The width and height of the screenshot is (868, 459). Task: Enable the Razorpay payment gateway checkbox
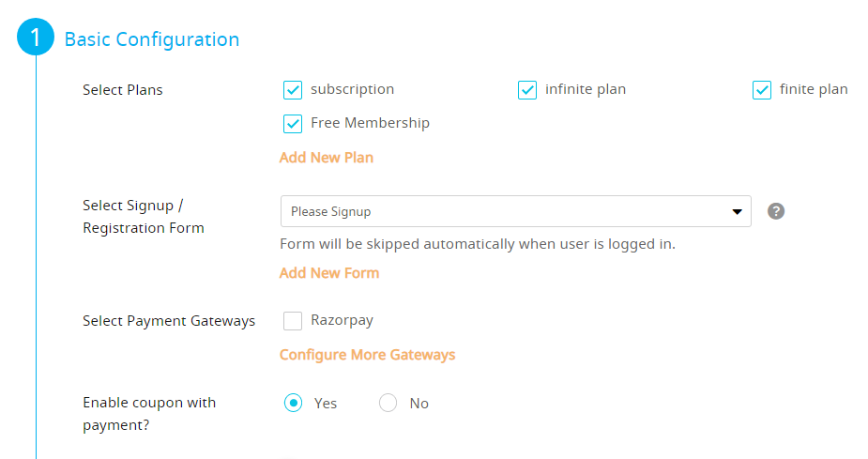click(x=292, y=321)
